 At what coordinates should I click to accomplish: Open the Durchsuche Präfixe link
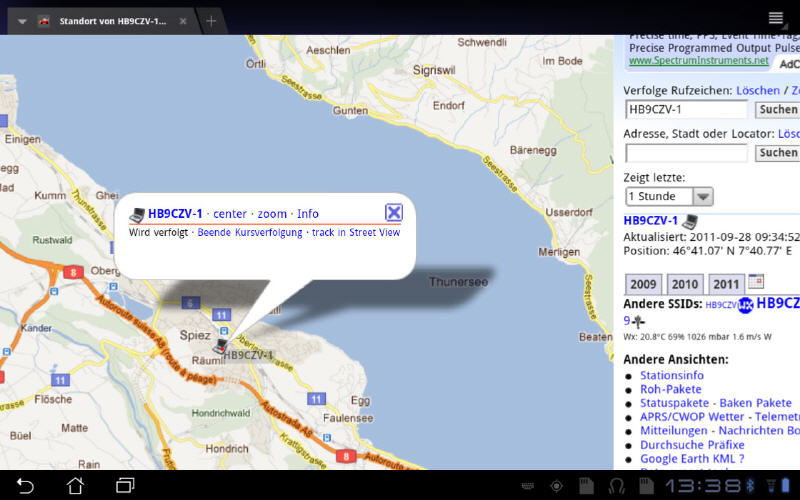[692, 445]
